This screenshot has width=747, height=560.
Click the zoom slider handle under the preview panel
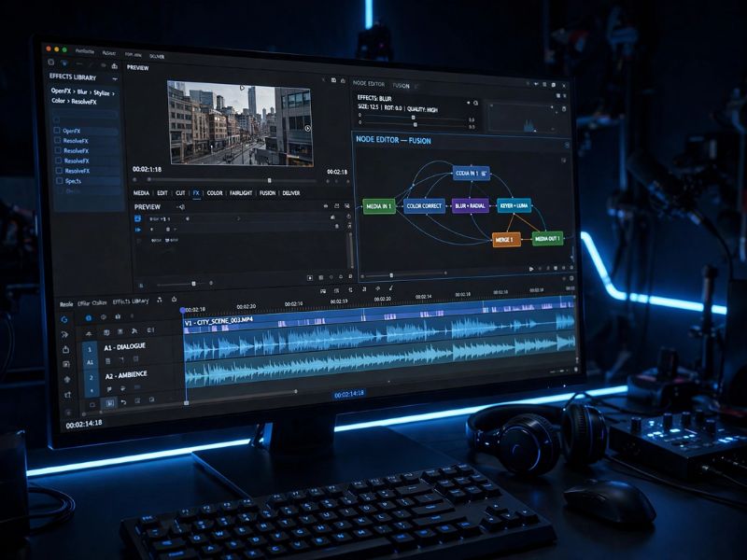193,284
